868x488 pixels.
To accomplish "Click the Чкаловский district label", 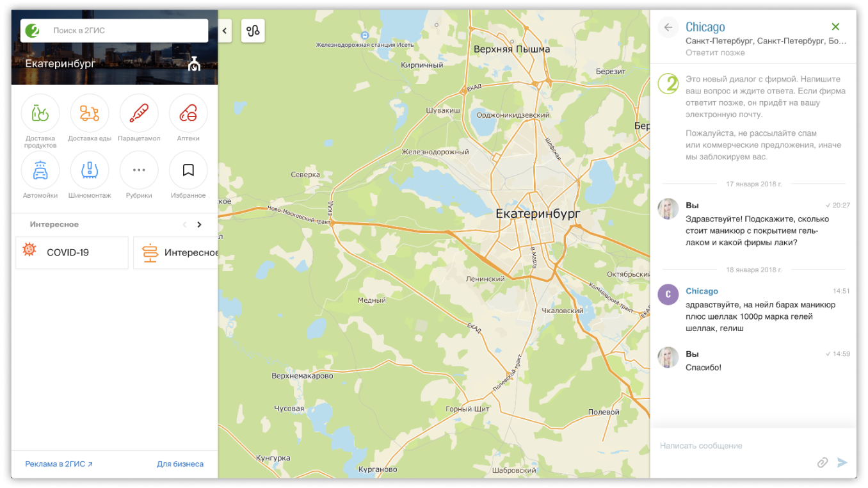I will tap(563, 311).
